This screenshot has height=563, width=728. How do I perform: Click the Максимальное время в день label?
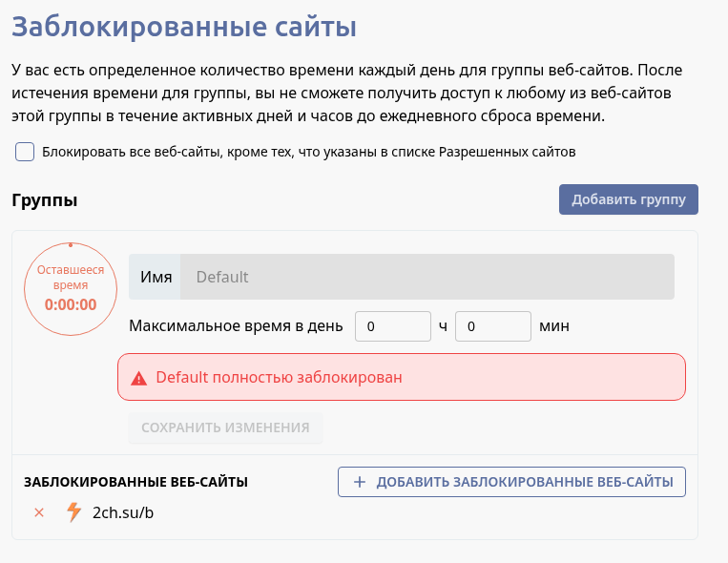236,326
